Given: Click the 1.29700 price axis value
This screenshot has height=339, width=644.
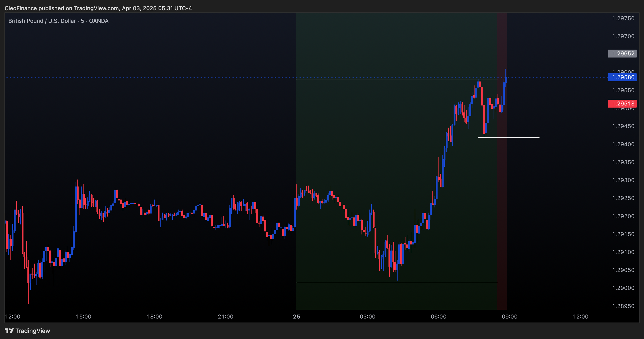Looking at the screenshot, I should [623, 36].
